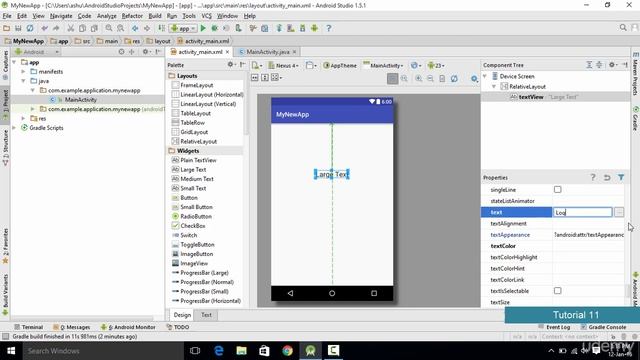Click the Cut scissors icon
This screenshot has width=640, height=360.
click(x=71, y=28)
